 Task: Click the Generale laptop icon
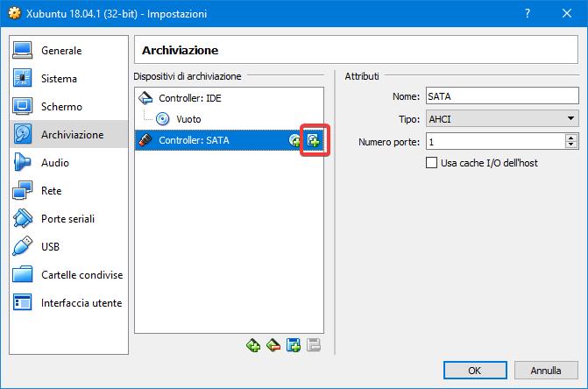click(23, 50)
